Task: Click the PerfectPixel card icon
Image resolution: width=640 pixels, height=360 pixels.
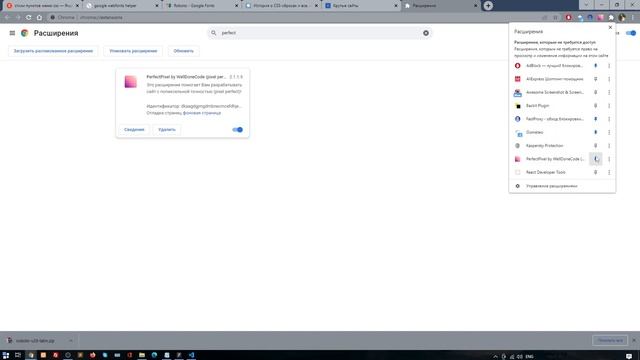Action: click(x=131, y=82)
